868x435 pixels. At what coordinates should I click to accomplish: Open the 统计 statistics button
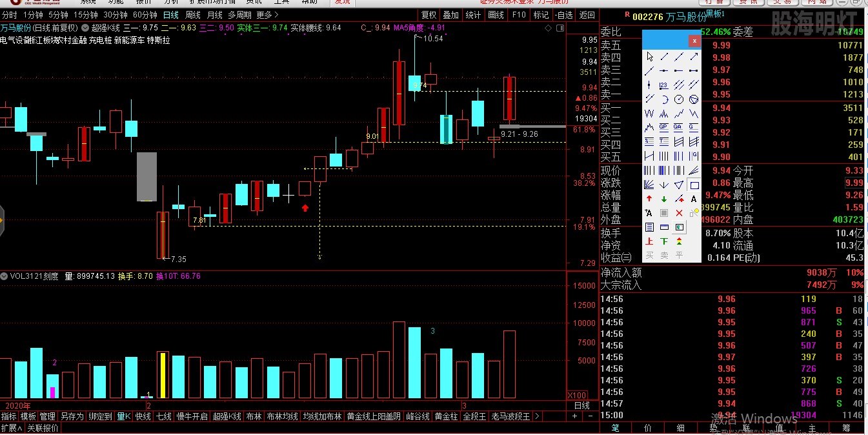[473, 15]
